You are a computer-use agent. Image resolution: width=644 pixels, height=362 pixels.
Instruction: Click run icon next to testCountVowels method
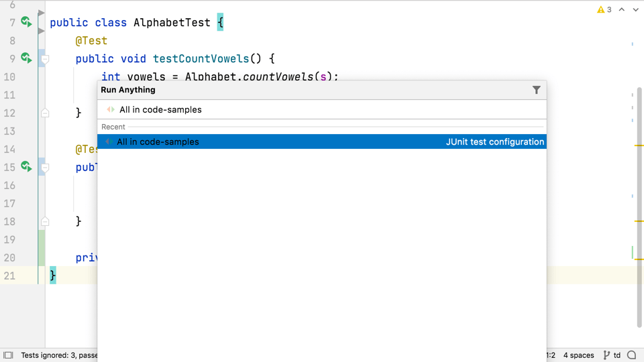(x=26, y=59)
